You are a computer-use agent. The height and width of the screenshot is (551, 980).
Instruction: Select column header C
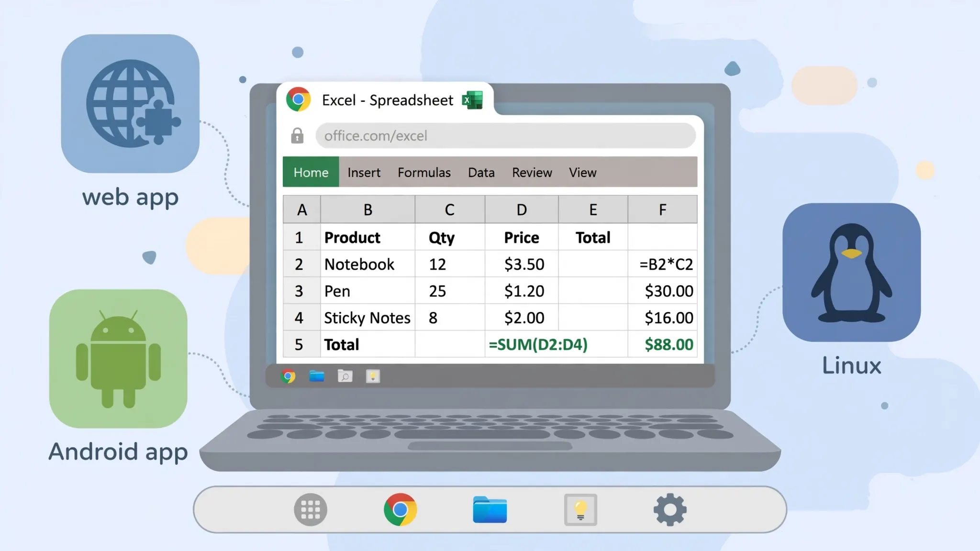click(450, 209)
